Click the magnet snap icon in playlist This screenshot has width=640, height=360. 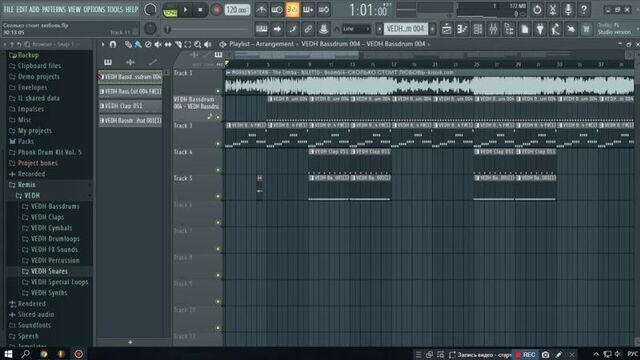(x=113, y=44)
